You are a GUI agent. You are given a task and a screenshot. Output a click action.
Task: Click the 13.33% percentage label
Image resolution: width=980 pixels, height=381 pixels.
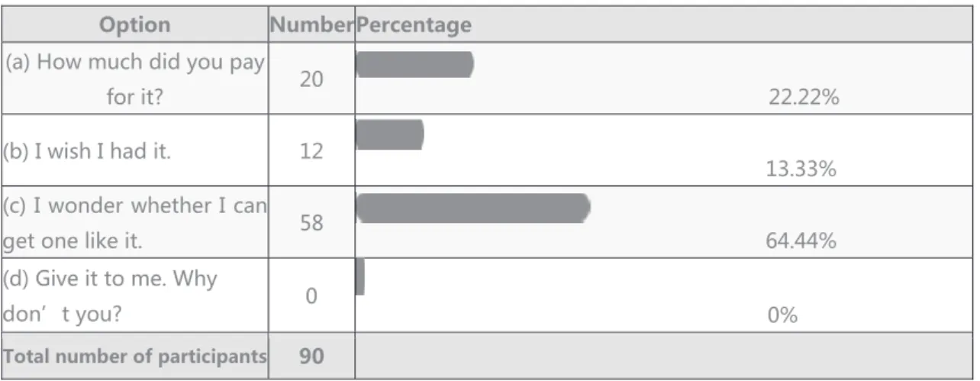(801, 170)
